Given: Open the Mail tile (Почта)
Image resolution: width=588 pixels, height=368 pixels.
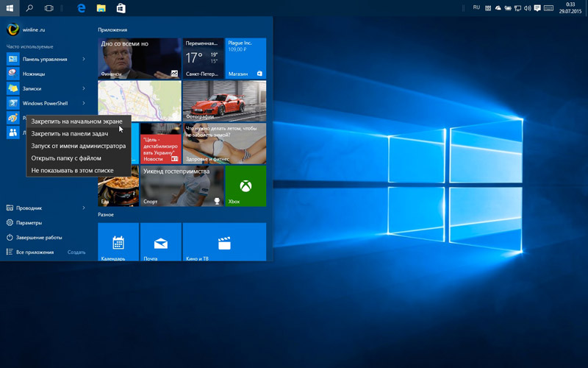Looking at the screenshot, I should (x=160, y=243).
